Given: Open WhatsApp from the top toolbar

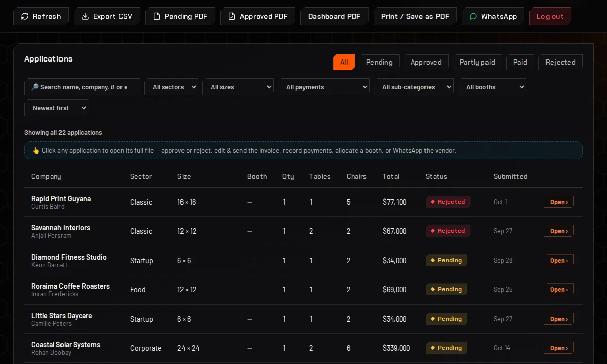Looking at the screenshot, I should [x=493, y=16].
